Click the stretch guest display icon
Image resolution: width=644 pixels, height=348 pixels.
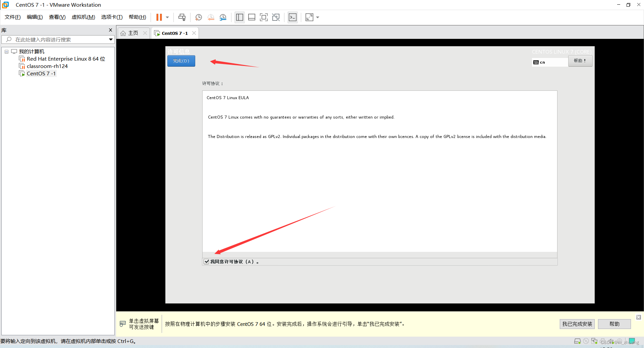(309, 17)
